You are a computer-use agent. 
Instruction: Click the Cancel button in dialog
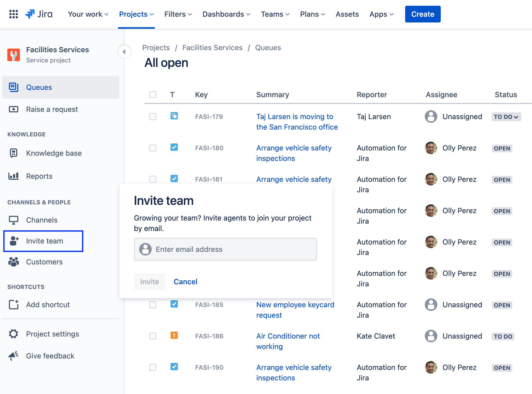[x=186, y=281]
